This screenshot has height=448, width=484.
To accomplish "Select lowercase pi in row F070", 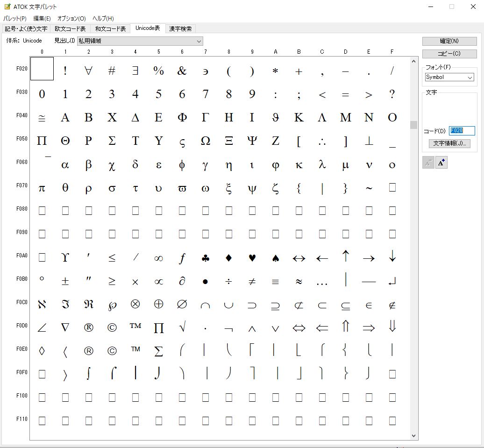I will coord(42,188).
